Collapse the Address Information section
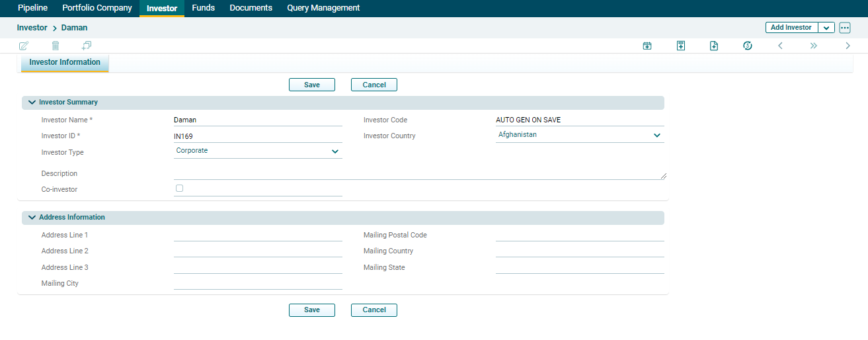Viewport: 868px width, 340px height. [32, 217]
